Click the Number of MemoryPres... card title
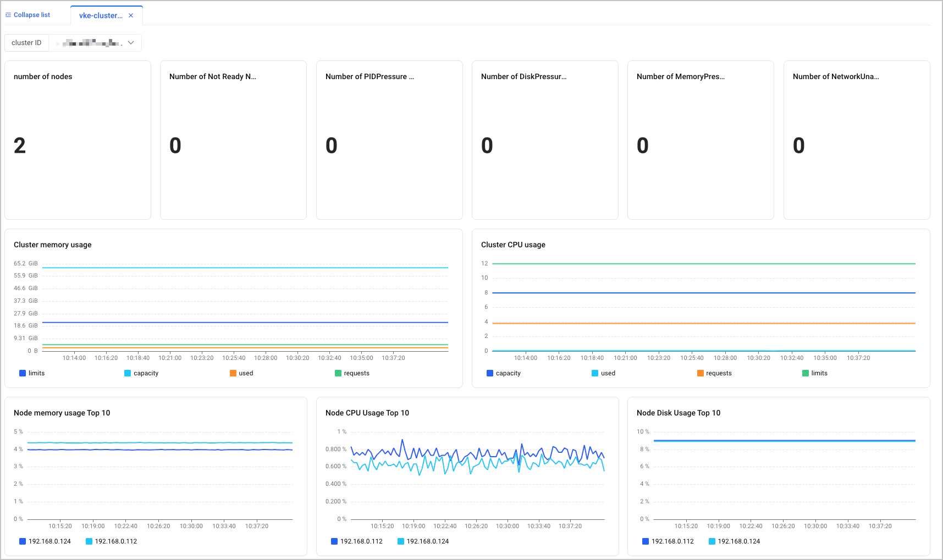The width and height of the screenshot is (943, 560). (681, 76)
